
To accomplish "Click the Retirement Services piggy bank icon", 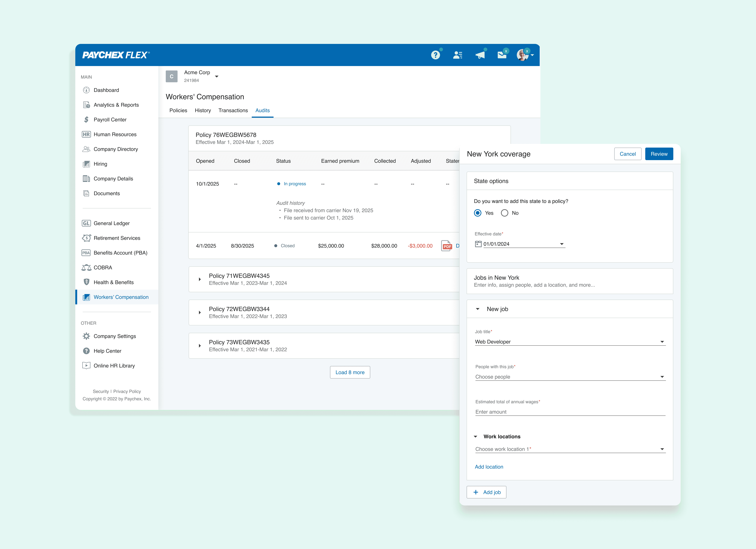I will click(x=86, y=238).
